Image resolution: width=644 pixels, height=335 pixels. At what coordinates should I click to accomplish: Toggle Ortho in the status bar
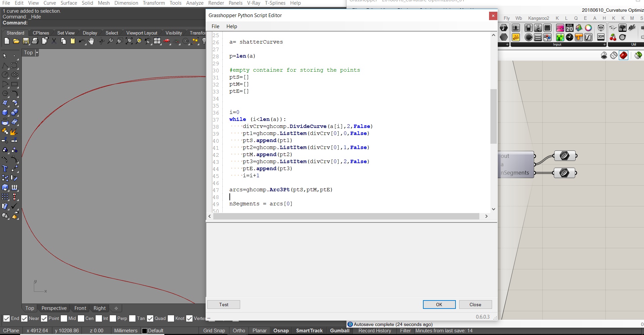tap(239, 331)
